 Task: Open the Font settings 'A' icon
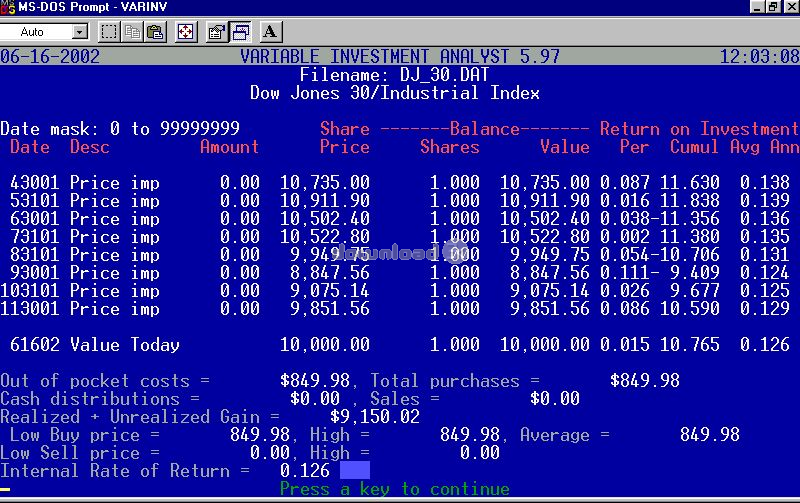click(x=270, y=32)
